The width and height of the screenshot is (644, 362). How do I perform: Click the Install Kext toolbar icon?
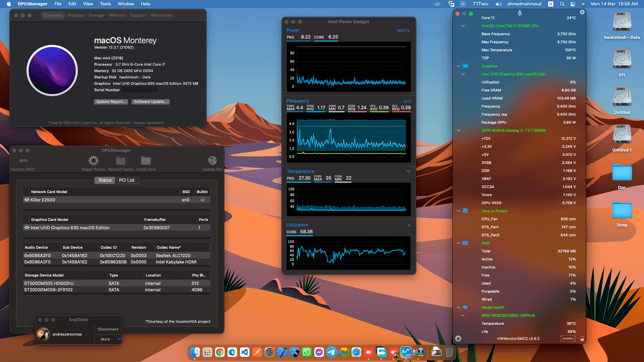click(146, 161)
